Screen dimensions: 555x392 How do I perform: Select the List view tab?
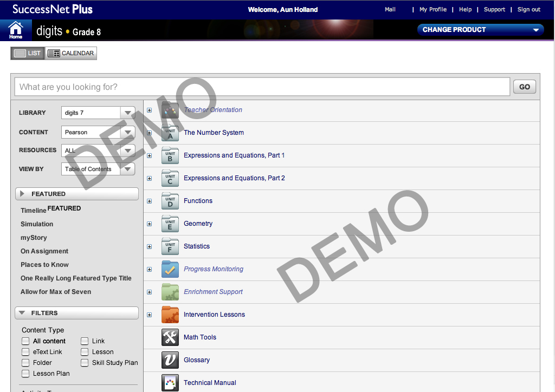(x=28, y=53)
